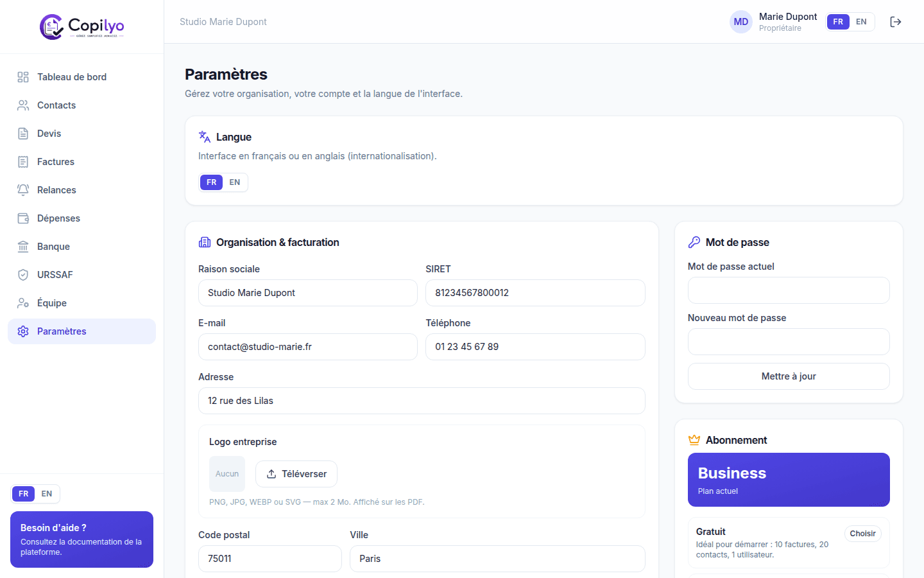Click the Factures receipt icon
Viewport: 924px width, 578px height.
tap(23, 162)
